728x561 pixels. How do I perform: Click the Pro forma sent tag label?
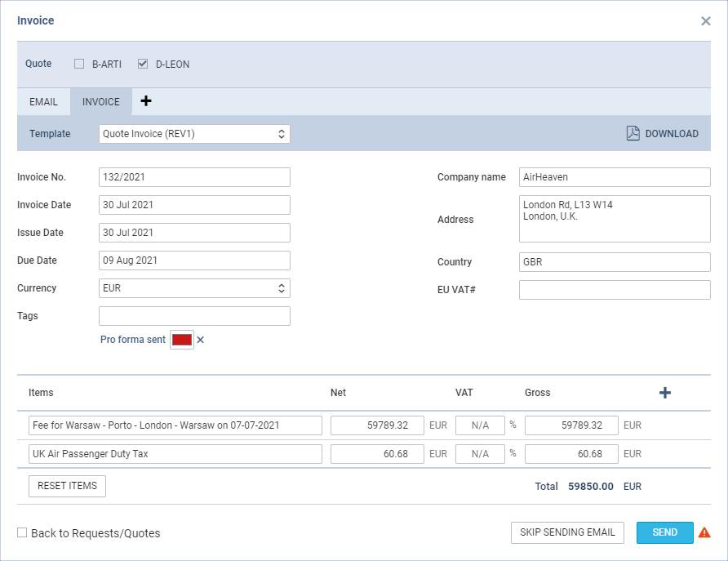(x=133, y=340)
